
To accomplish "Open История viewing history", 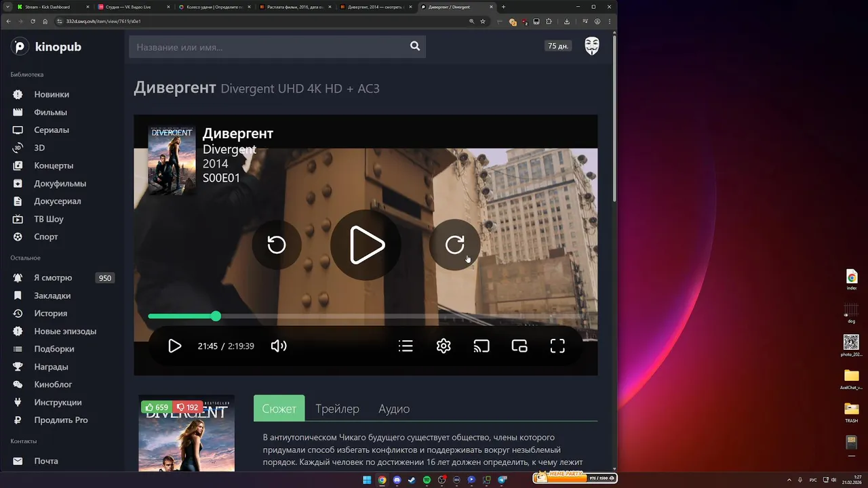I will click(50, 313).
